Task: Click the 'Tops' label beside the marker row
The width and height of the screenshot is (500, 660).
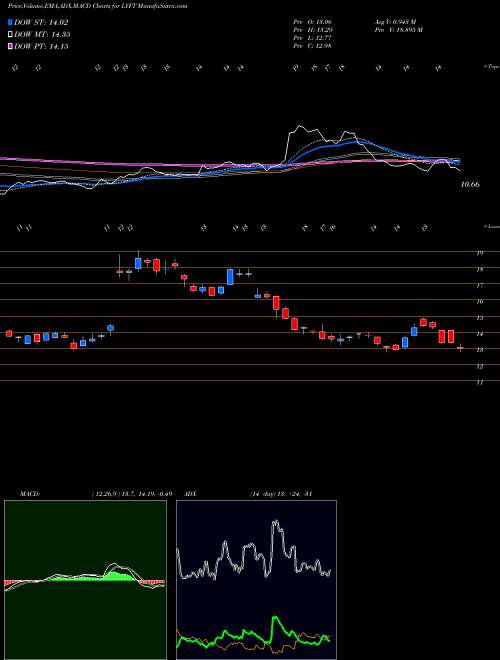Action: tap(492, 67)
